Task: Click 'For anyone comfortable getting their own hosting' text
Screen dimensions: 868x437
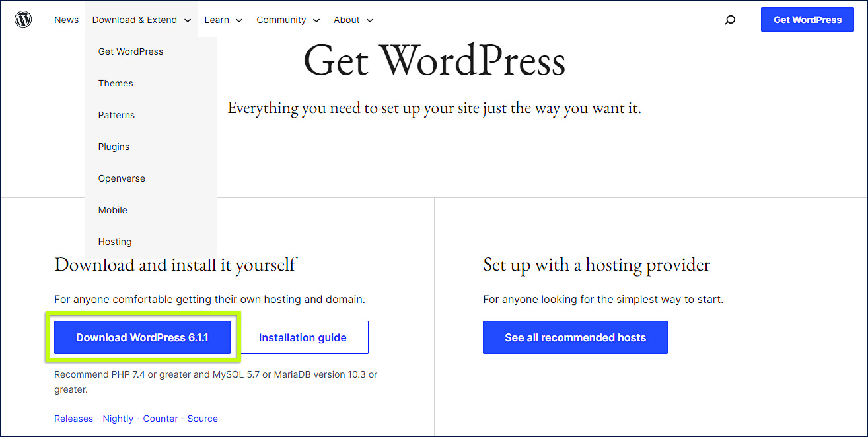Action: (x=209, y=299)
